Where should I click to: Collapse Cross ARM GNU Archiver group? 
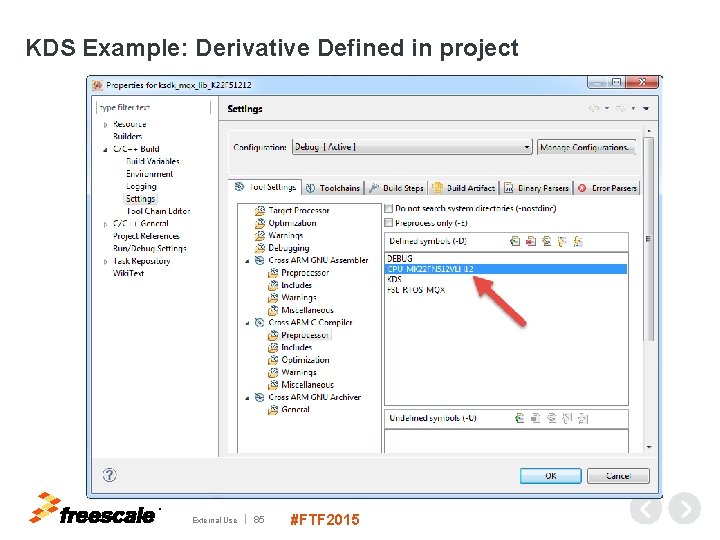point(248,398)
